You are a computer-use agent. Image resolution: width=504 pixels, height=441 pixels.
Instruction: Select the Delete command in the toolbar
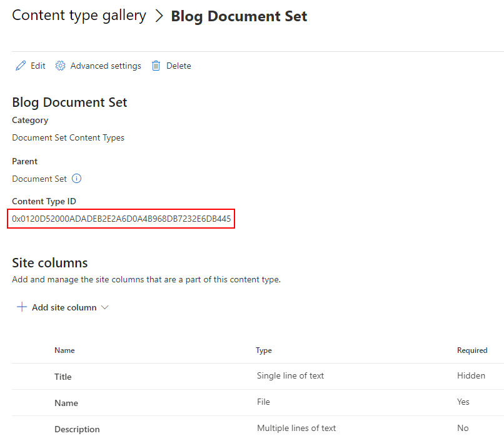tap(179, 66)
